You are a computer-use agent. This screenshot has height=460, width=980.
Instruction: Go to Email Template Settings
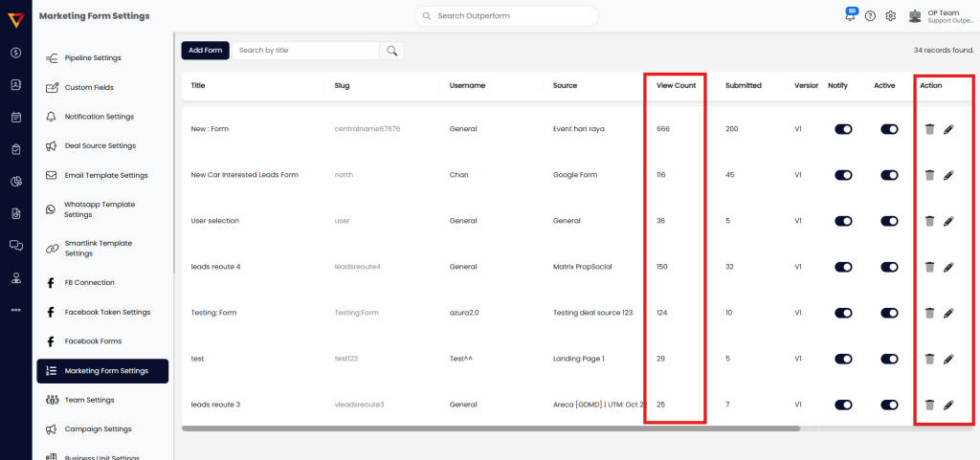106,175
